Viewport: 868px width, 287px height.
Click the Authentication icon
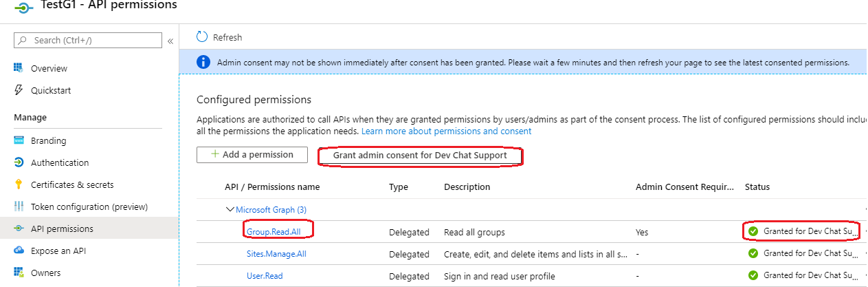19,163
